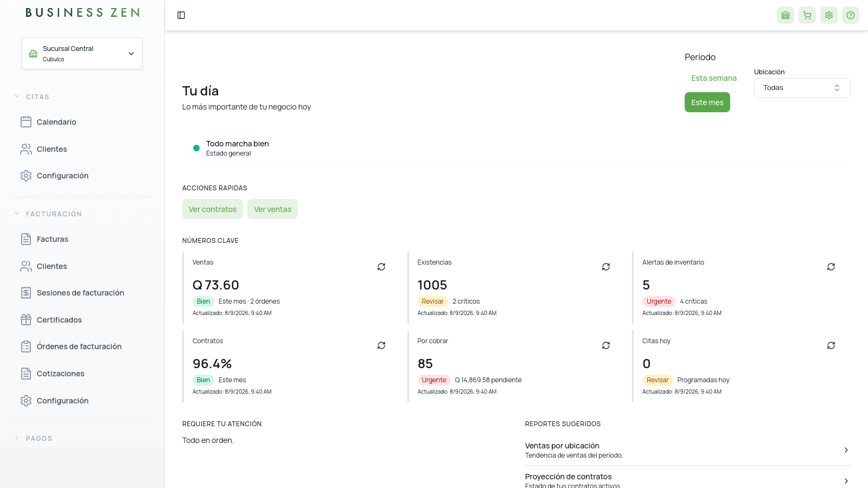
Task: Click the Certificados gift icon
Action: tap(26, 320)
